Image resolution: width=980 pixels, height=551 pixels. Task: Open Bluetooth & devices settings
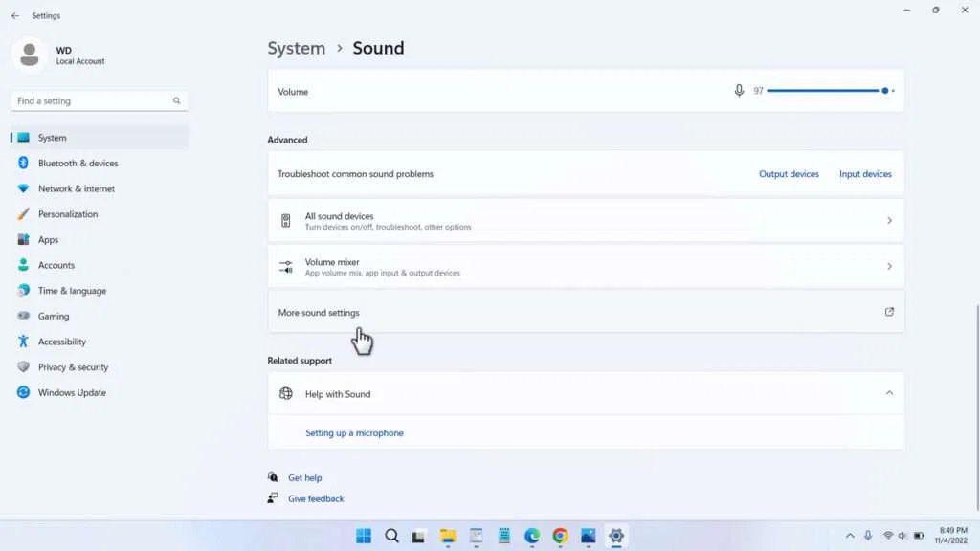77,163
